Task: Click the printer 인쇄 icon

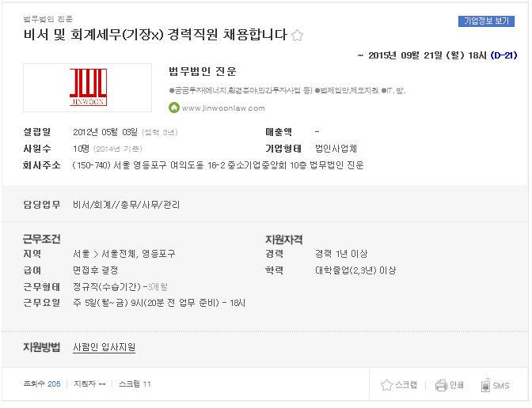Action: (x=441, y=385)
